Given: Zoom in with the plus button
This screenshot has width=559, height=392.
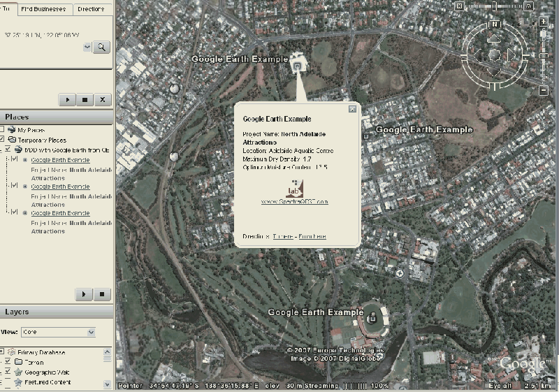Looking at the screenshot, I should coord(544,22).
